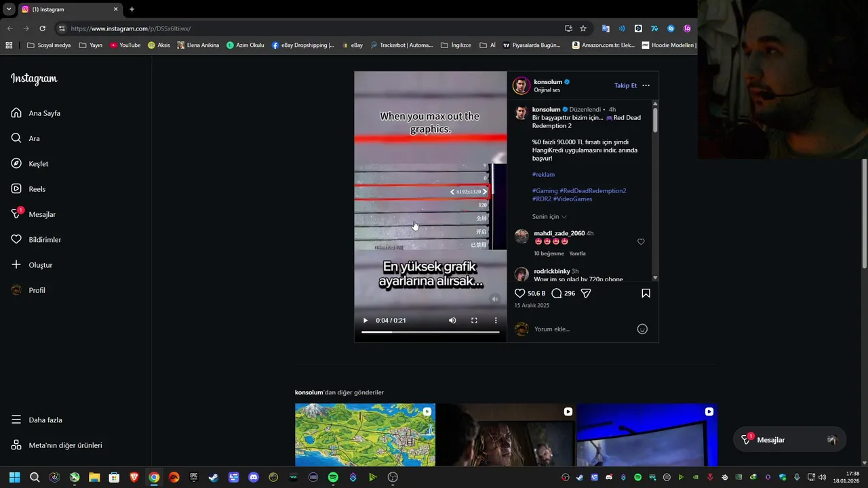
Task: Mute the video using speaker control
Action: 452,321
